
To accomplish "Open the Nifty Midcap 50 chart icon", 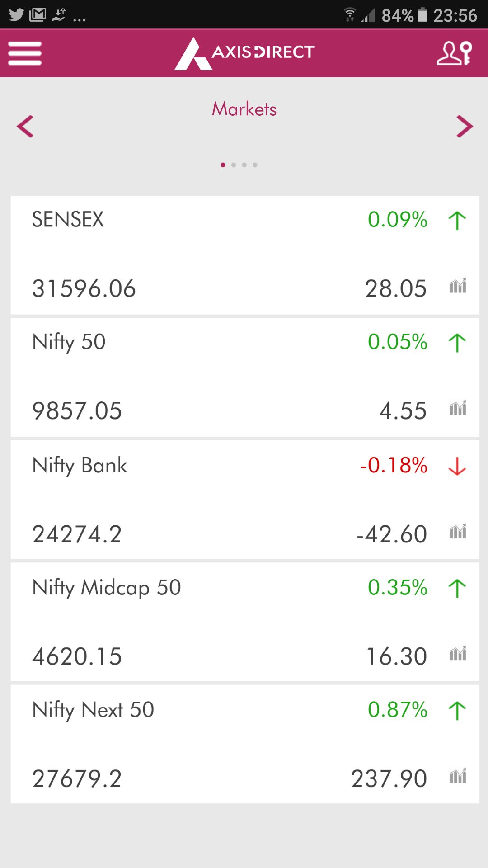I will pos(457,654).
